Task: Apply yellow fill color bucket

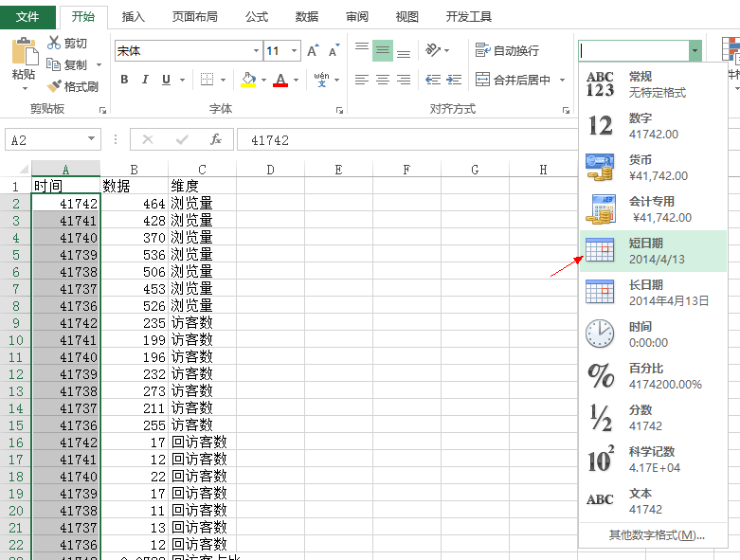Action: (x=248, y=80)
